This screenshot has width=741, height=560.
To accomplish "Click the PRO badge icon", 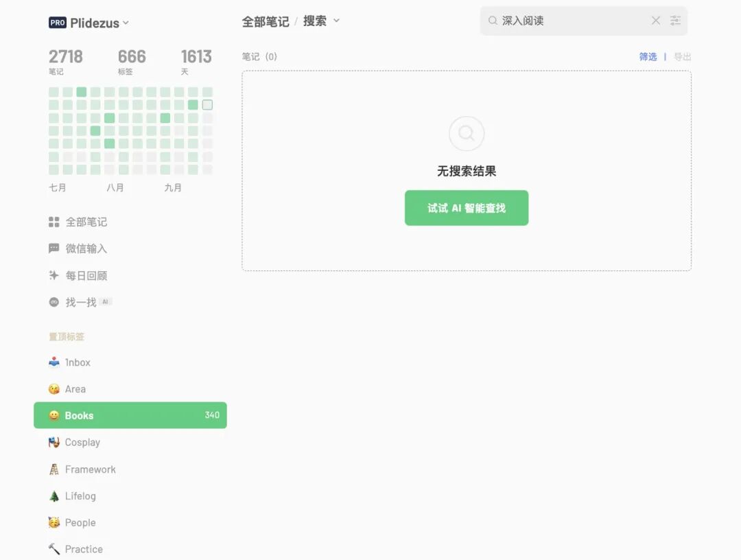I will [x=57, y=23].
